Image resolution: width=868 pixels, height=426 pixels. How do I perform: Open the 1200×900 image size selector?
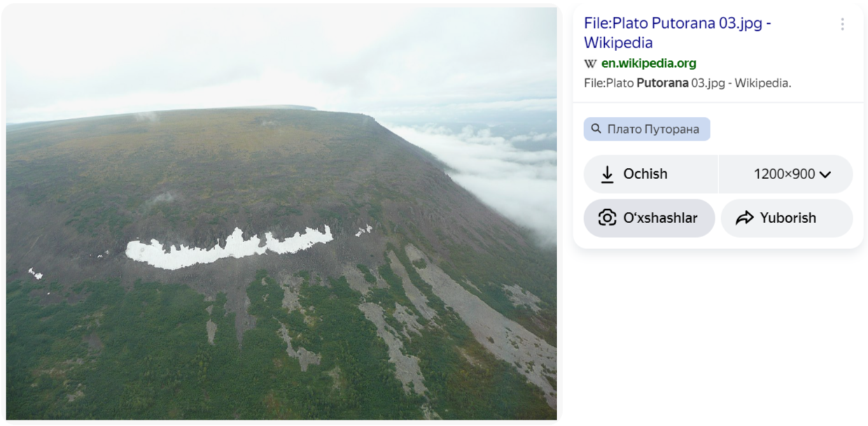click(784, 174)
